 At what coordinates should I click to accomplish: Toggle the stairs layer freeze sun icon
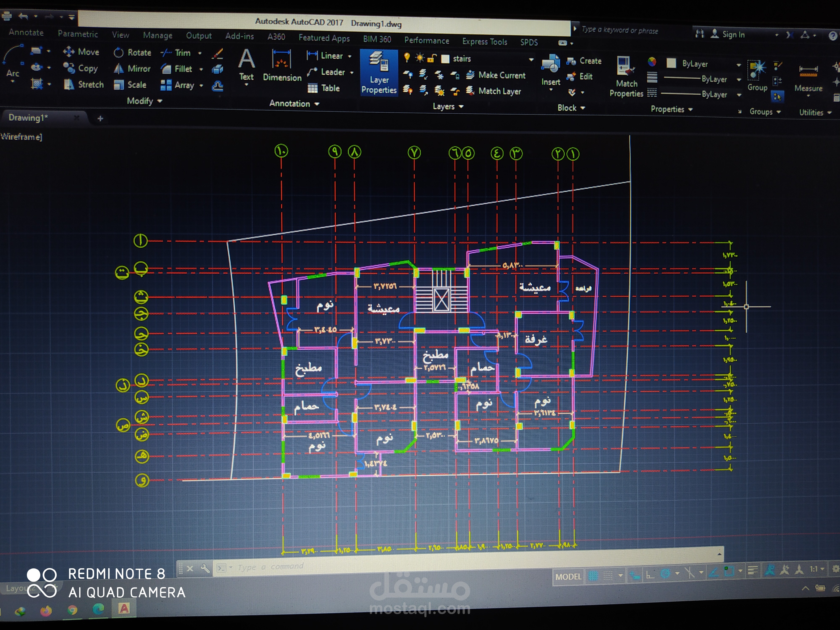click(x=420, y=58)
